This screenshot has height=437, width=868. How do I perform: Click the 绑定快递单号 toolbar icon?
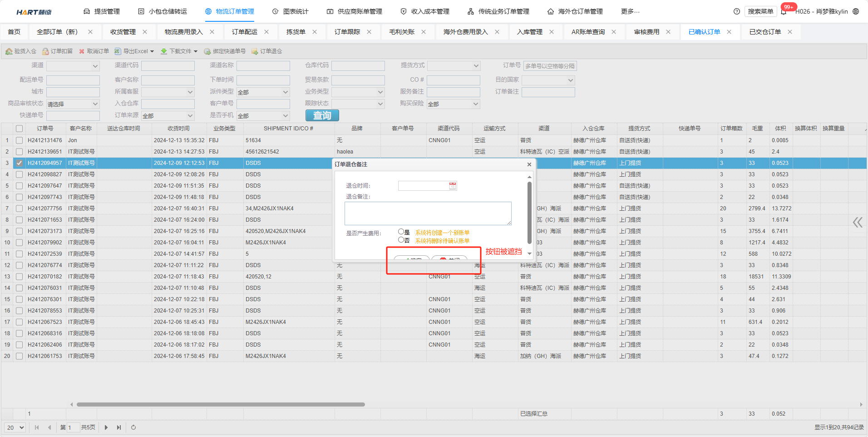tap(207, 51)
